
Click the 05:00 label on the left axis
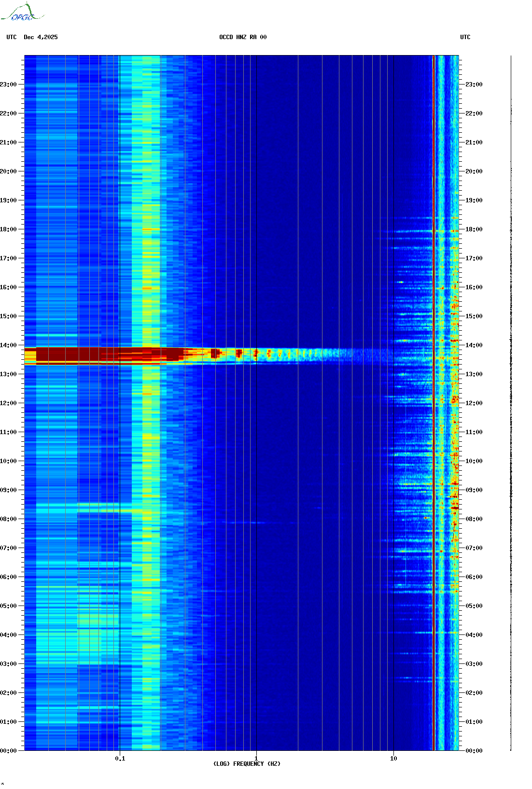coord(8,606)
